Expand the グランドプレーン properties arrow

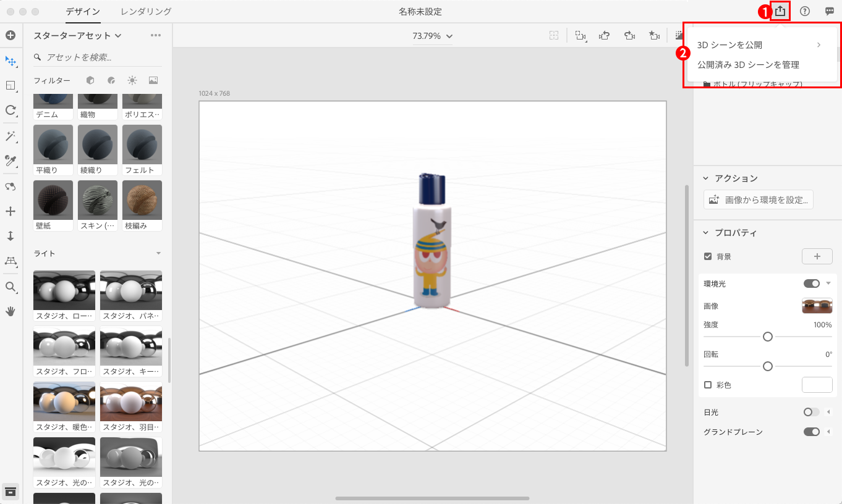(828, 432)
